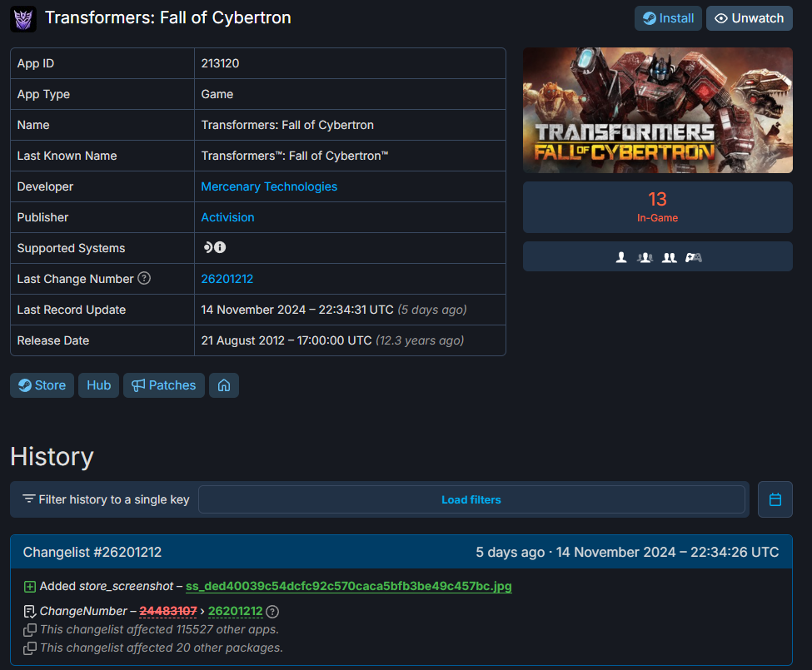This screenshot has height=670, width=812.
Task: Click the green plus added icon
Action: coord(30,587)
